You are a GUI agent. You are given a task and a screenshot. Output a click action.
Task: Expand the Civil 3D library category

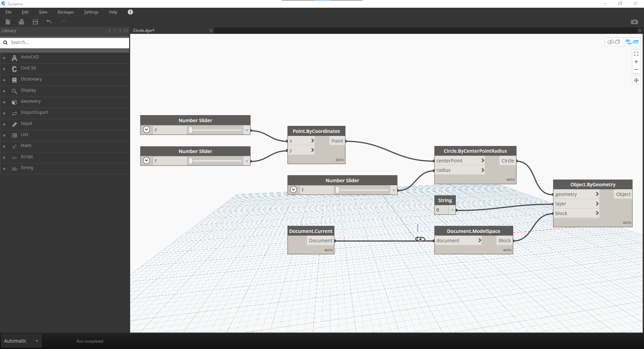(x=5, y=68)
